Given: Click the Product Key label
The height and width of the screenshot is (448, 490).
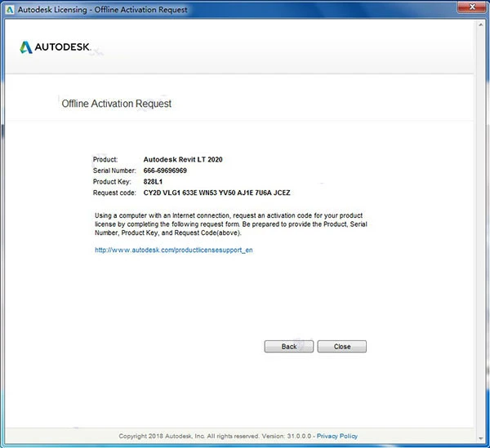Looking at the screenshot, I should click(x=112, y=181).
